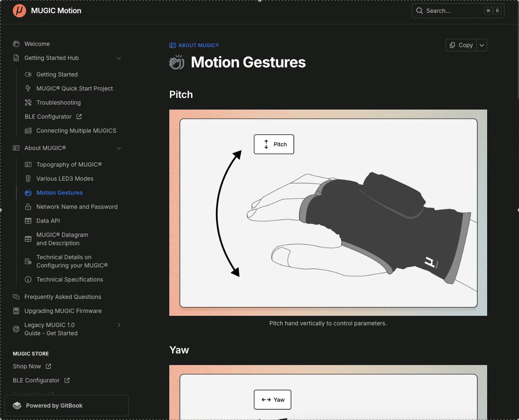Select Frequently Asked Questions in sidebar
Screen dimensions: 519x420
point(62,297)
